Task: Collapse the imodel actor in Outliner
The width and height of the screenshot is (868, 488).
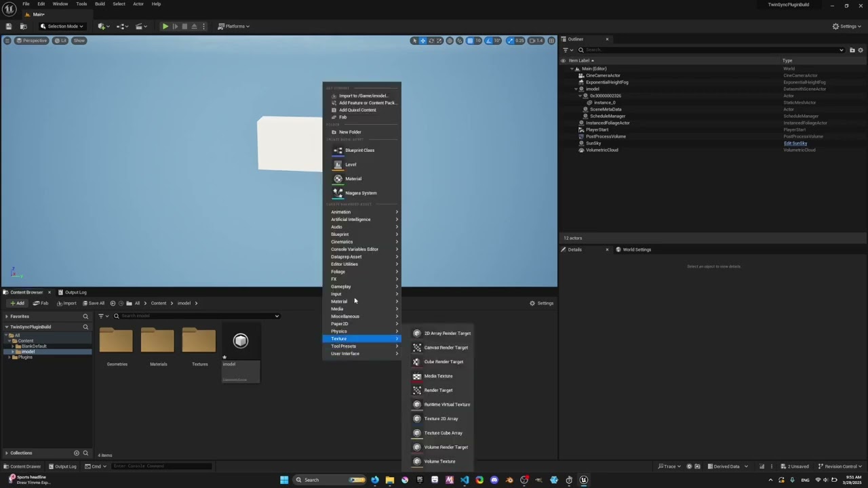Action: click(x=576, y=89)
